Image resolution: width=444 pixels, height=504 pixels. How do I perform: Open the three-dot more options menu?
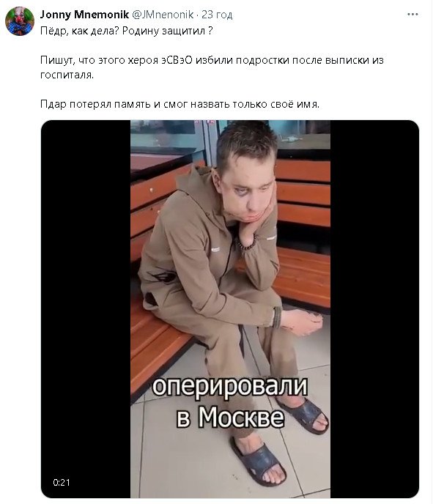412,15
